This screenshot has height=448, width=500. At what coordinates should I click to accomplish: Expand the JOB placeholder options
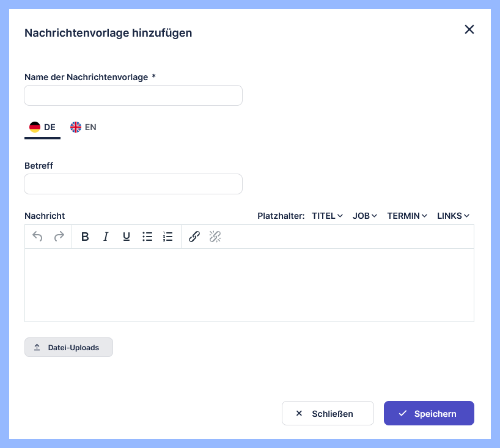tap(364, 216)
